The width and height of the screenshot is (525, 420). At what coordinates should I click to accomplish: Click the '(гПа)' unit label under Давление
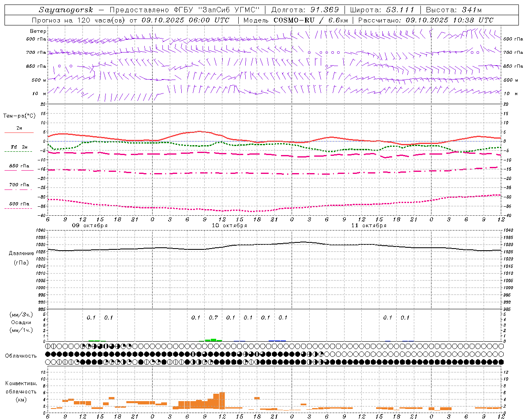21,262
